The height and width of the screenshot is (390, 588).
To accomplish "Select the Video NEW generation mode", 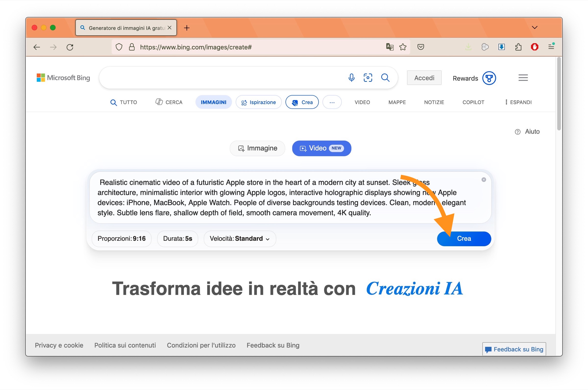I will point(321,148).
